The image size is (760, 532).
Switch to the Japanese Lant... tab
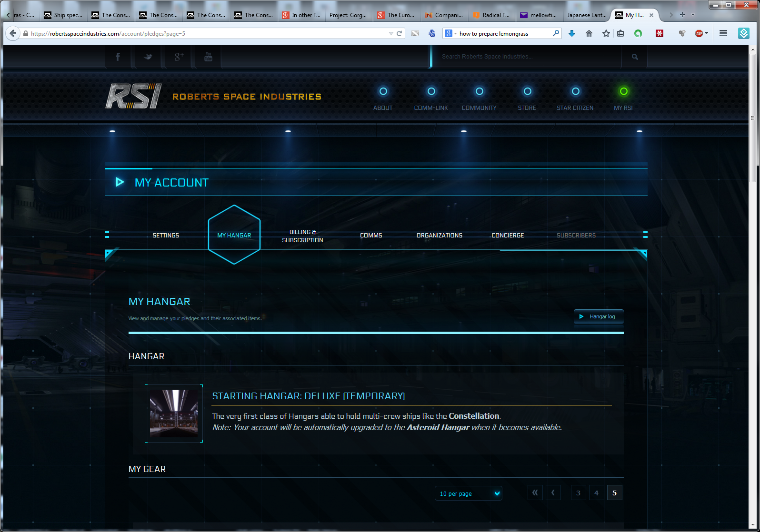point(587,15)
